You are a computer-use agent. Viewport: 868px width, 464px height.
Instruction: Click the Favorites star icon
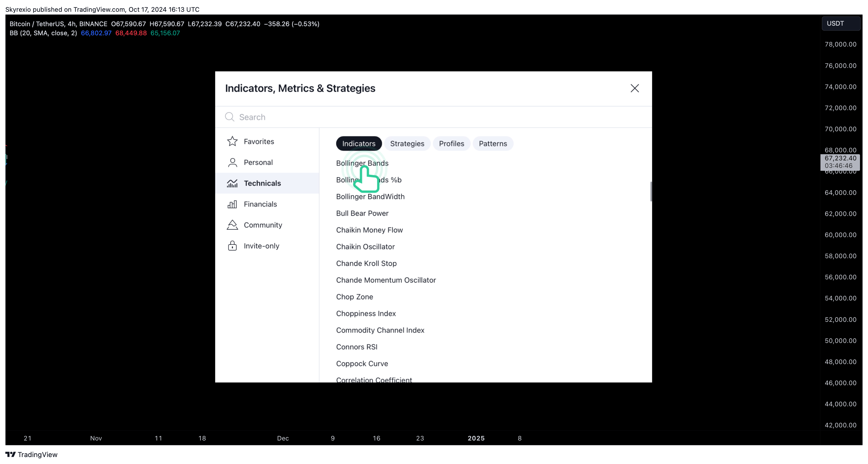click(x=232, y=141)
